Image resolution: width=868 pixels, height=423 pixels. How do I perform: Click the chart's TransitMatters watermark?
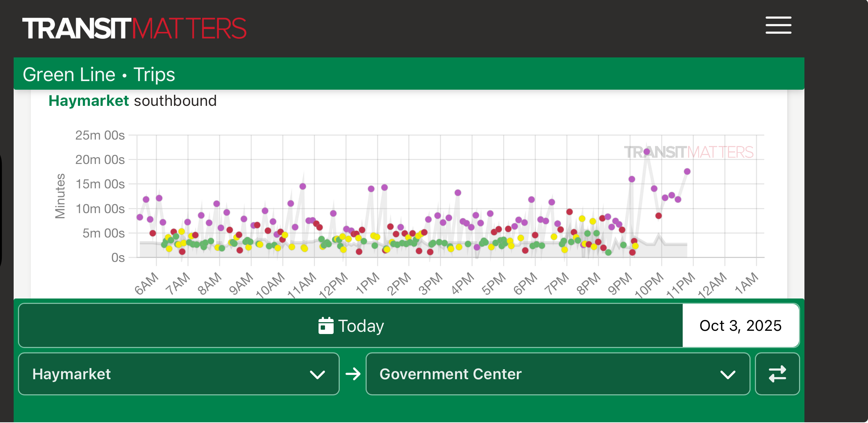(x=688, y=152)
